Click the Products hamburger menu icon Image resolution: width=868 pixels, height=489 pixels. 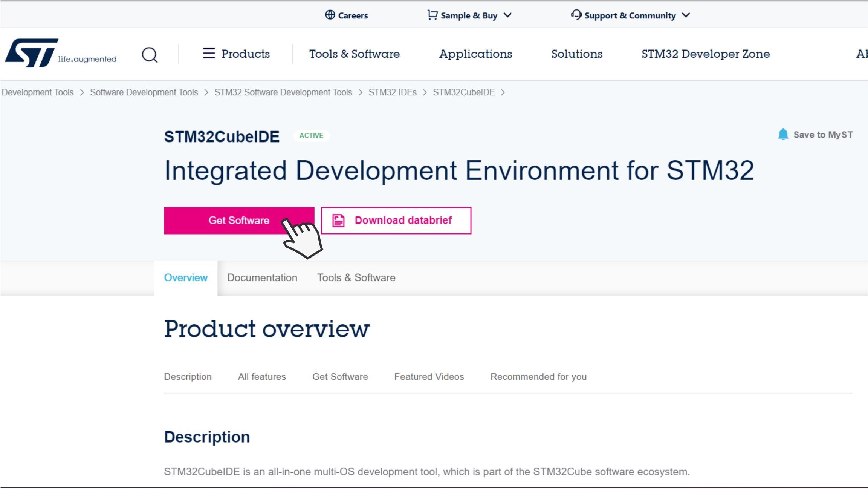[208, 53]
